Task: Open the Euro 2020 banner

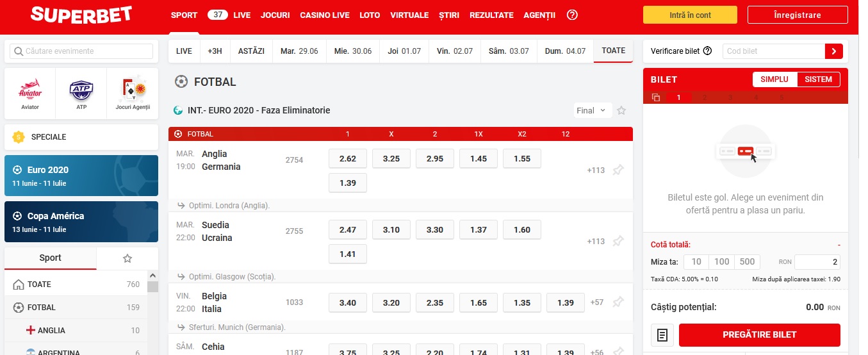Action: [81, 176]
